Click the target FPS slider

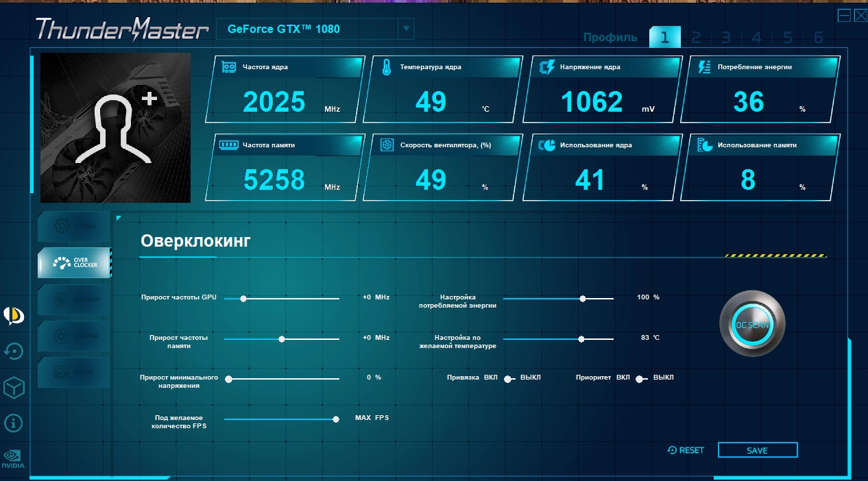pyautogui.click(x=282, y=419)
